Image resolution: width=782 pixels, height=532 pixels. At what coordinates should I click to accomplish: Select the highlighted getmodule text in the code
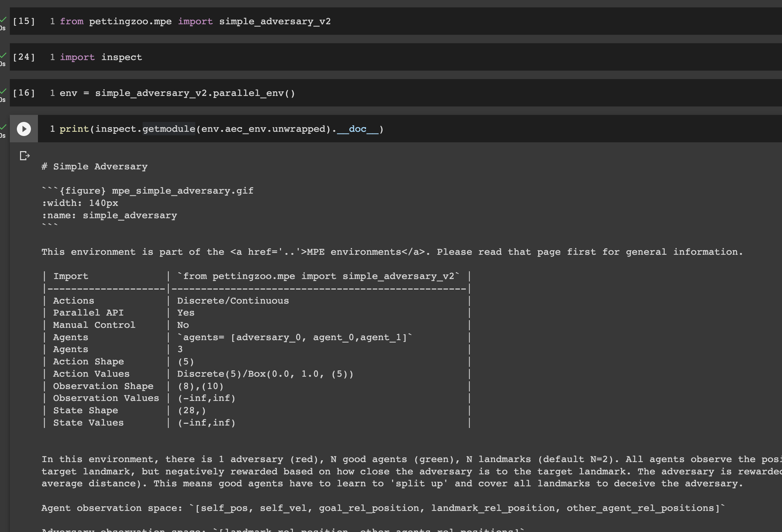pyautogui.click(x=169, y=129)
